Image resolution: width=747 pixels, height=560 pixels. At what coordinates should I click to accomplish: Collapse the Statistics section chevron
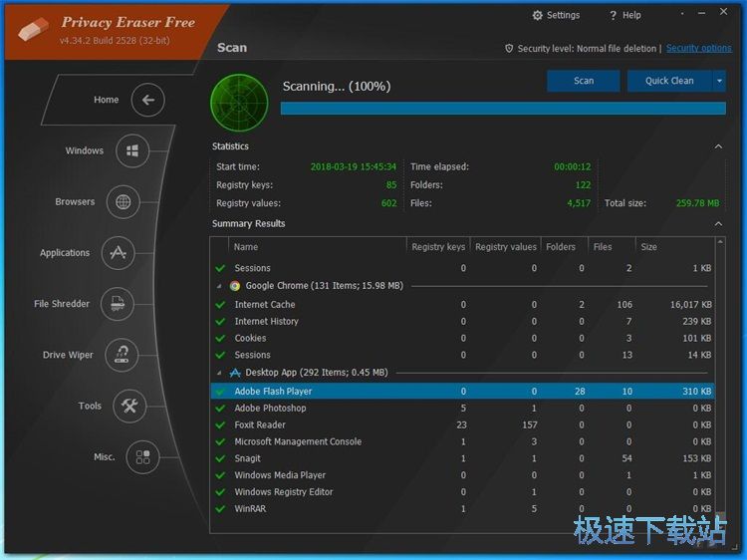click(718, 146)
